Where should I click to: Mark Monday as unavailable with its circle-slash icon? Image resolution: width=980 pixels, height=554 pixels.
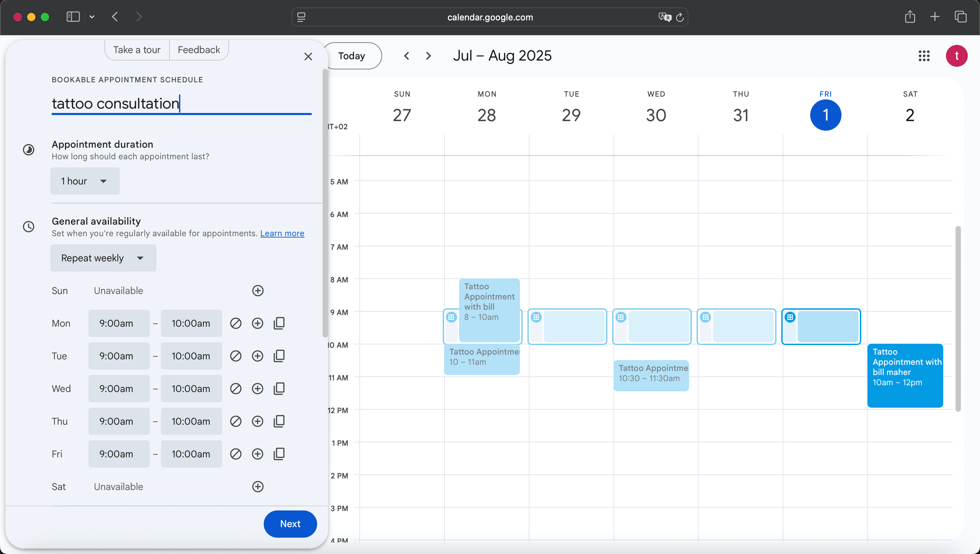coord(235,323)
